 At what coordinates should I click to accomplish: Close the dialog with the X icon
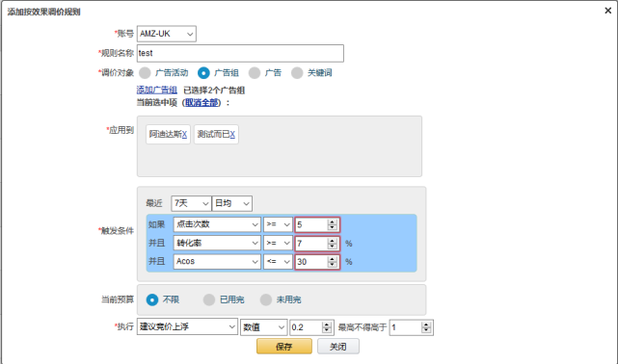[x=607, y=11]
